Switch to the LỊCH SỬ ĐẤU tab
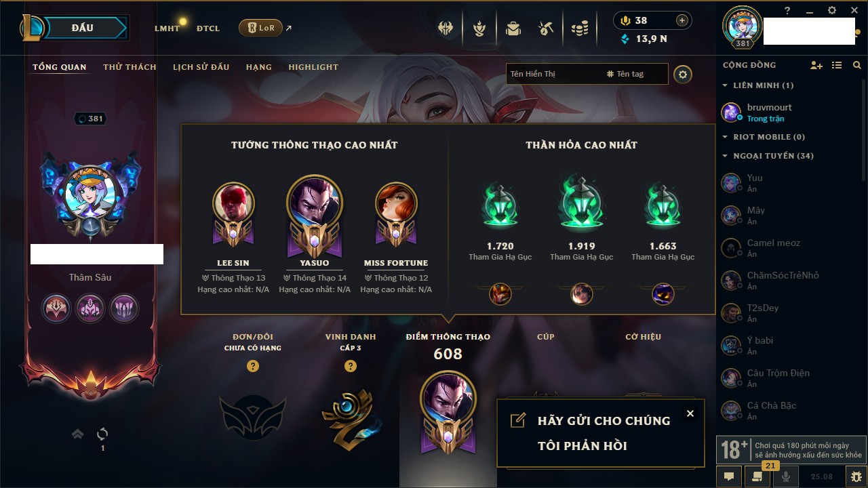 pos(201,67)
